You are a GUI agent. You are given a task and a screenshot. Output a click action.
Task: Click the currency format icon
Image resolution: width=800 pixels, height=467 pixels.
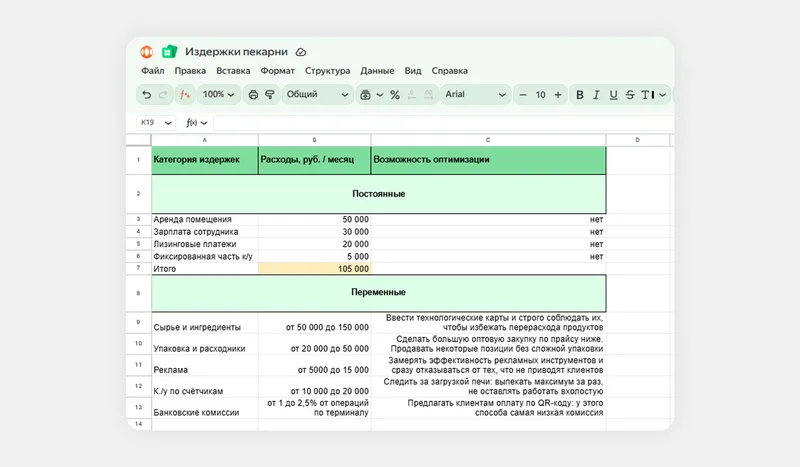(x=365, y=94)
